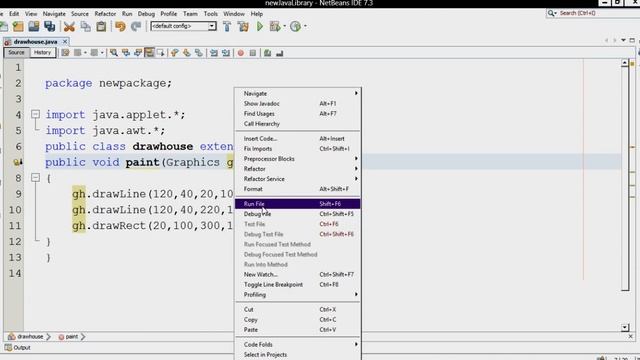
Task: Choose Find Usages from context menu
Action: (298, 113)
